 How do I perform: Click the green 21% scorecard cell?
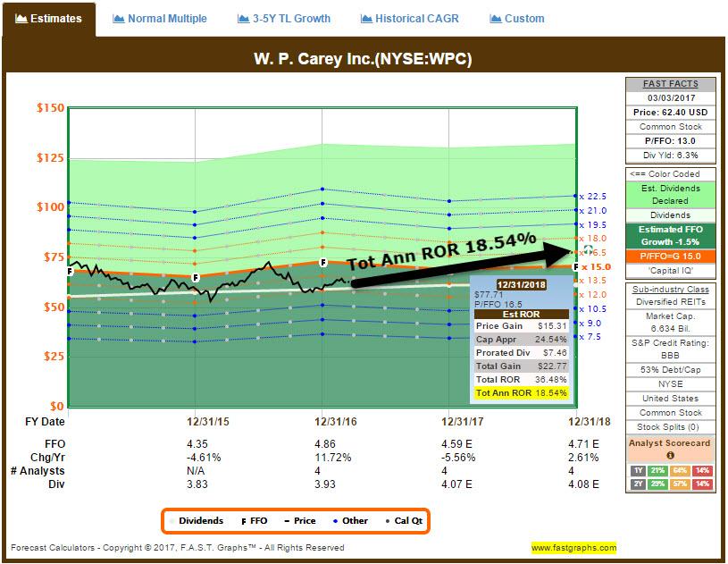658,470
